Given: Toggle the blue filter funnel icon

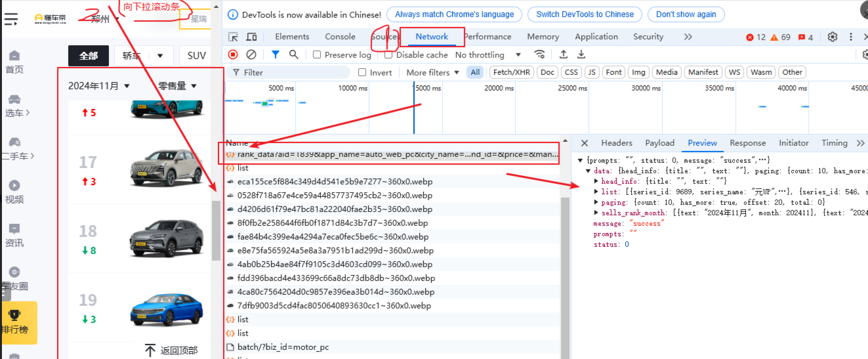Looking at the screenshot, I should pos(276,54).
